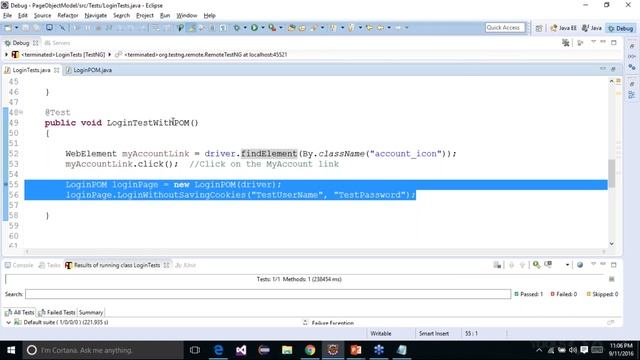The image size is (640, 360).
Task: Click the test progress bar
Action: click(304, 279)
